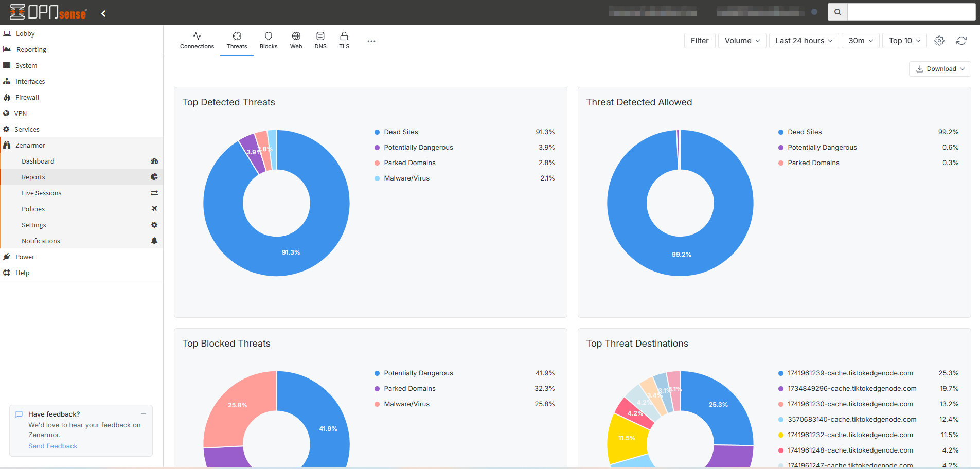This screenshot has height=469, width=980.
Task: Expand the Services menu
Action: [81, 129]
